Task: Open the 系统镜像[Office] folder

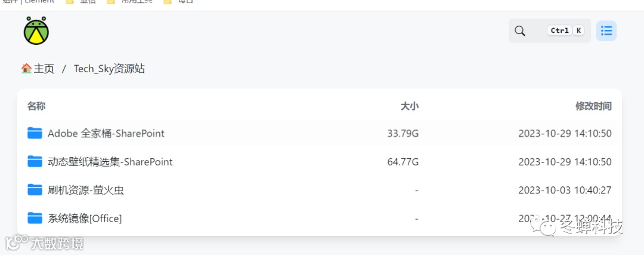Action: point(85,219)
